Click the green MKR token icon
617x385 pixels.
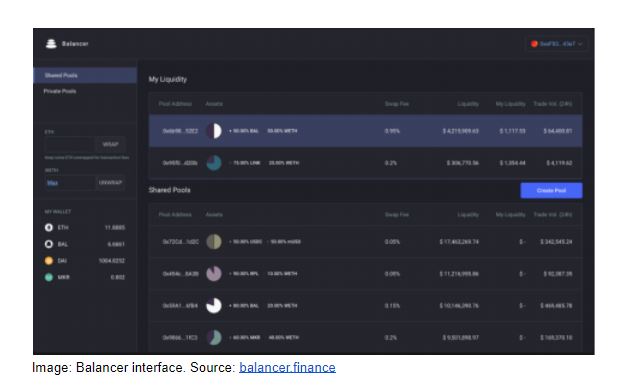point(49,277)
